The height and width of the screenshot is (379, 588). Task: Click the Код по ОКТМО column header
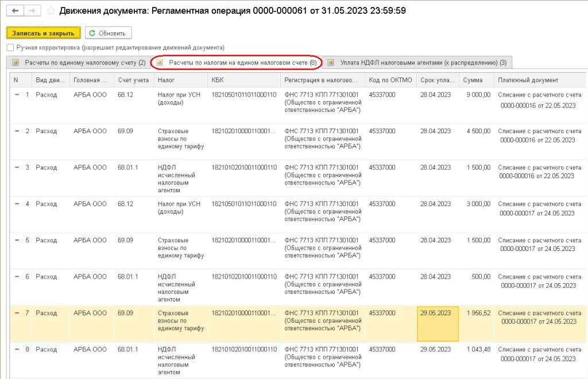click(x=390, y=80)
